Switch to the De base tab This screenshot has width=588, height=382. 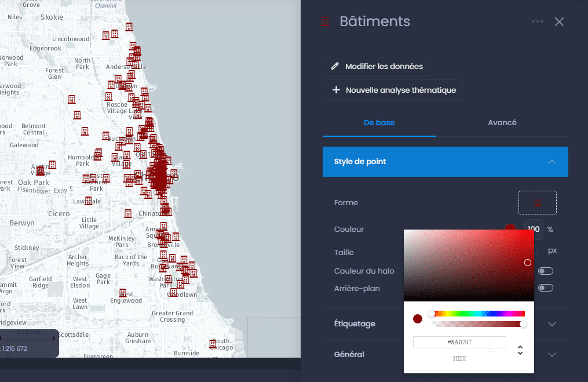(379, 123)
